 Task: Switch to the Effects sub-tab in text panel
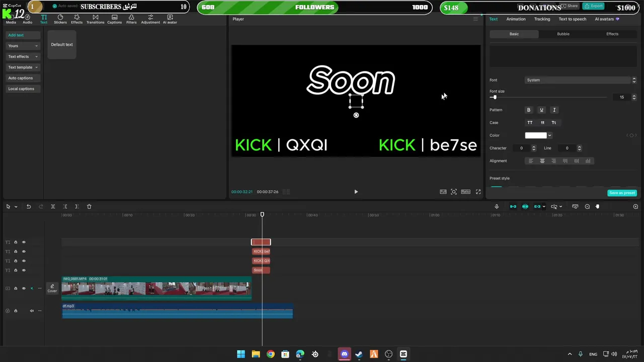click(612, 34)
